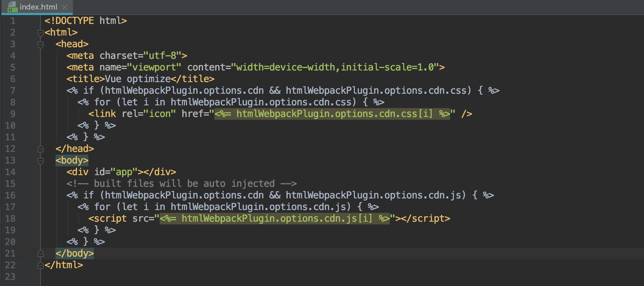Screen dimensions: 644x286
Task: Place cursor on the DOCTYPE html declaration
Action: (86, 21)
